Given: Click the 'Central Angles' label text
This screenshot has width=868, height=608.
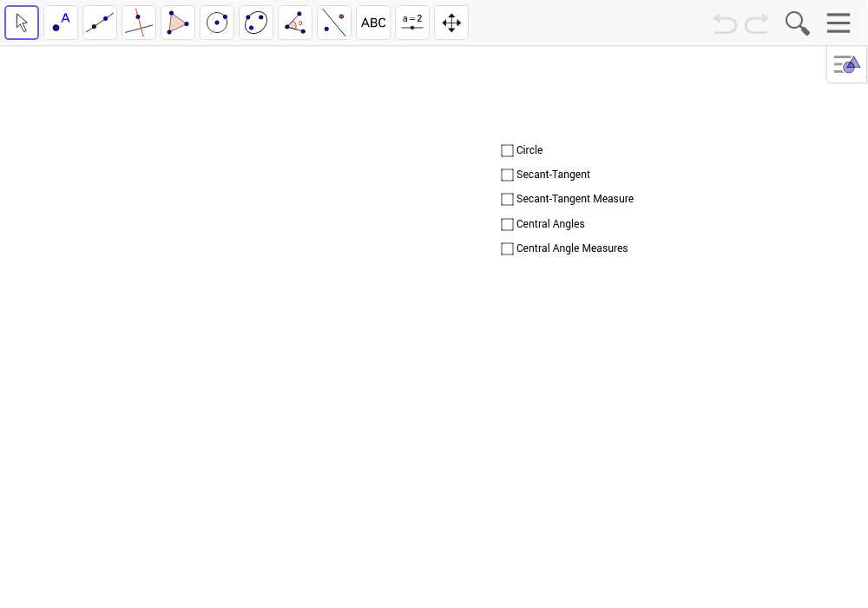Looking at the screenshot, I should 550,224.
